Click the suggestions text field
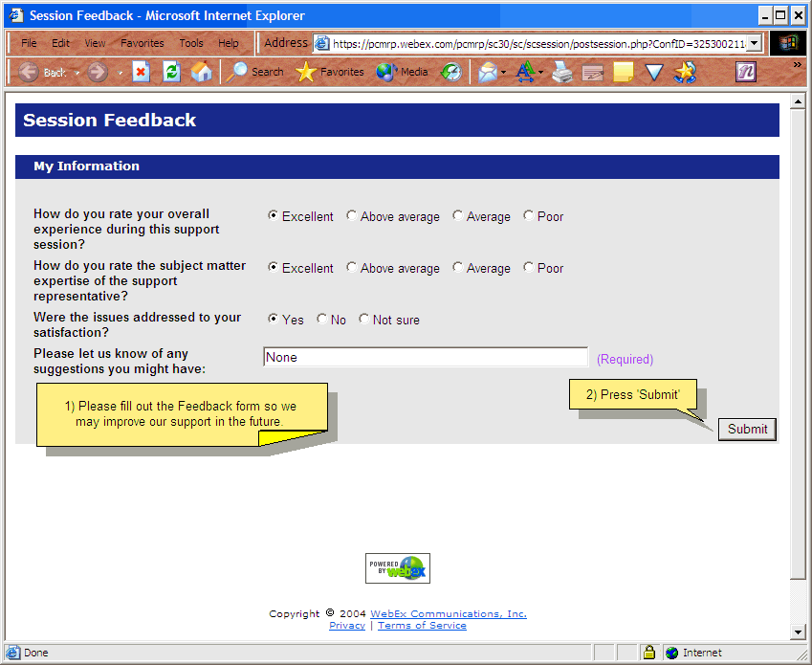The width and height of the screenshot is (812, 665). [425, 357]
